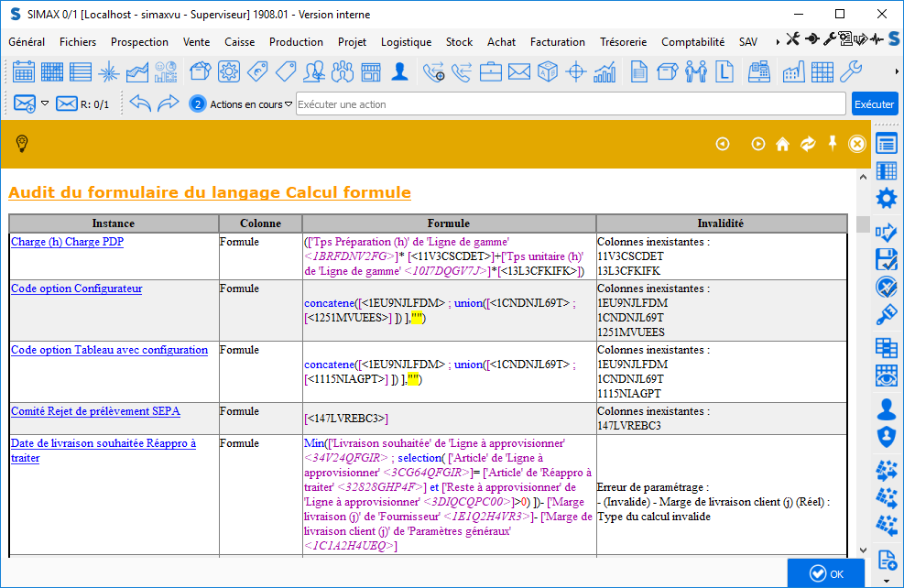
Task: Open the Production menu
Action: point(296,42)
